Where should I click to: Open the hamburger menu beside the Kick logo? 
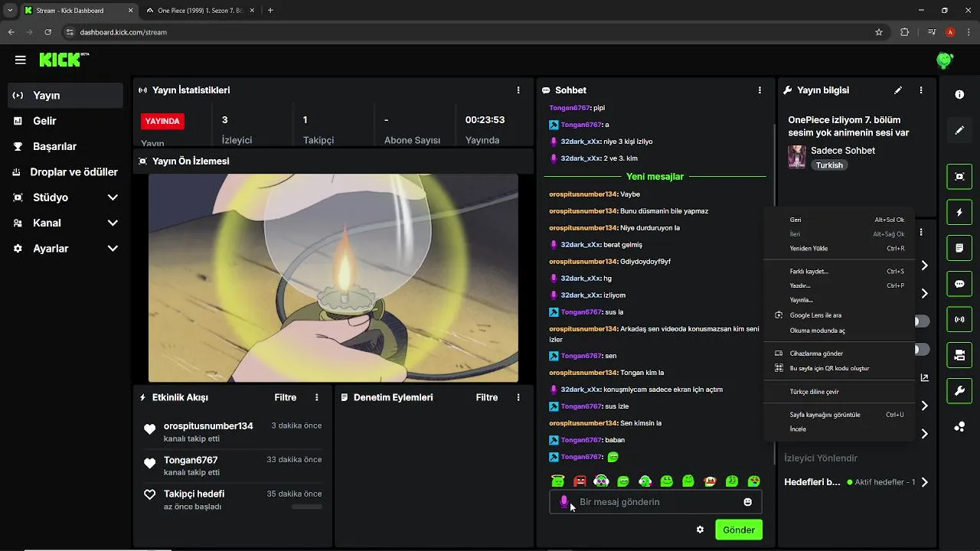coord(21,60)
